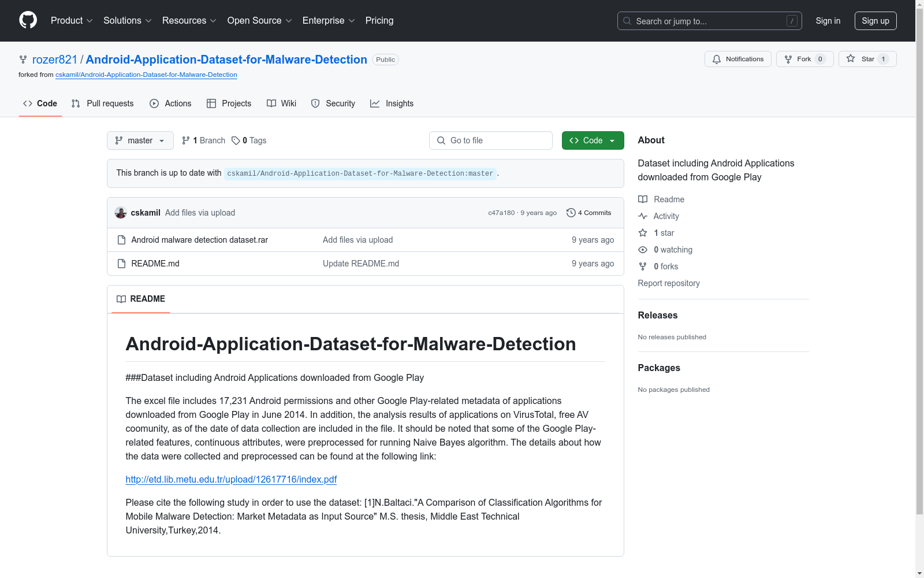924x578 pixels.
Task: Click the Sign up button
Action: pyautogui.click(x=875, y=21)
